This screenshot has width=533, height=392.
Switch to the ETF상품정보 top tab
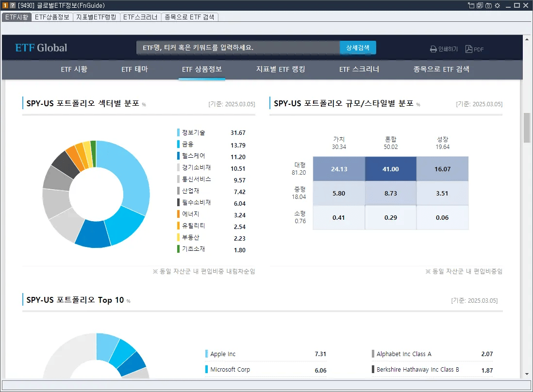coord(52,17)
